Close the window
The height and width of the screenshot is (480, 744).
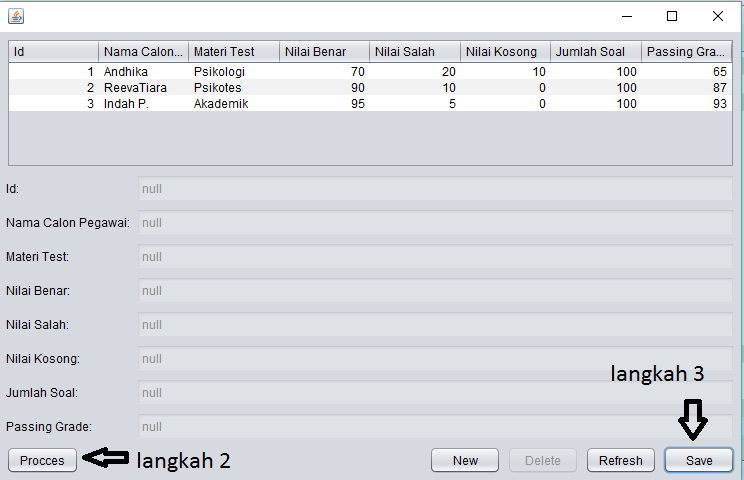(717, 16)
